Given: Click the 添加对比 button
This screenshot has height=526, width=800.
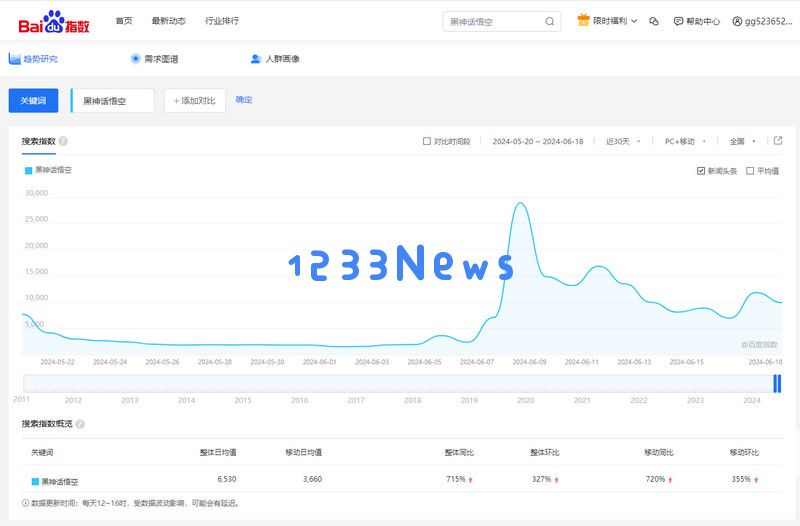Looking at the screenshot, I should tap(195, 101).
